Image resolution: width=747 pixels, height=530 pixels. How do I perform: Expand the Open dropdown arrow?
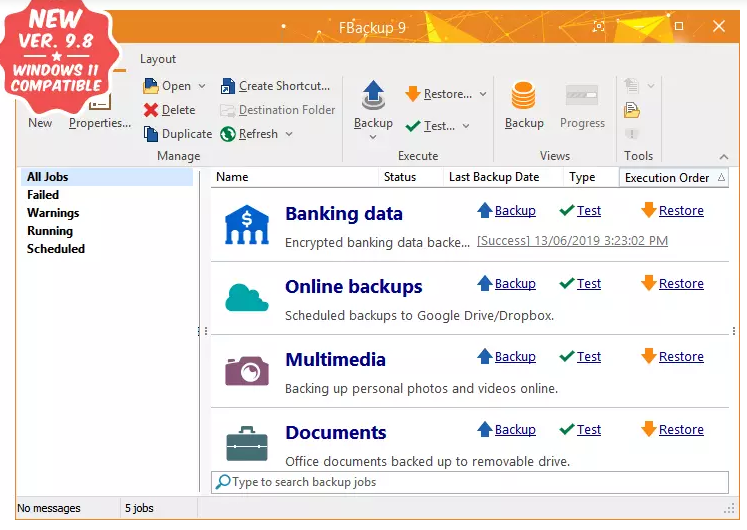point(202,86)
